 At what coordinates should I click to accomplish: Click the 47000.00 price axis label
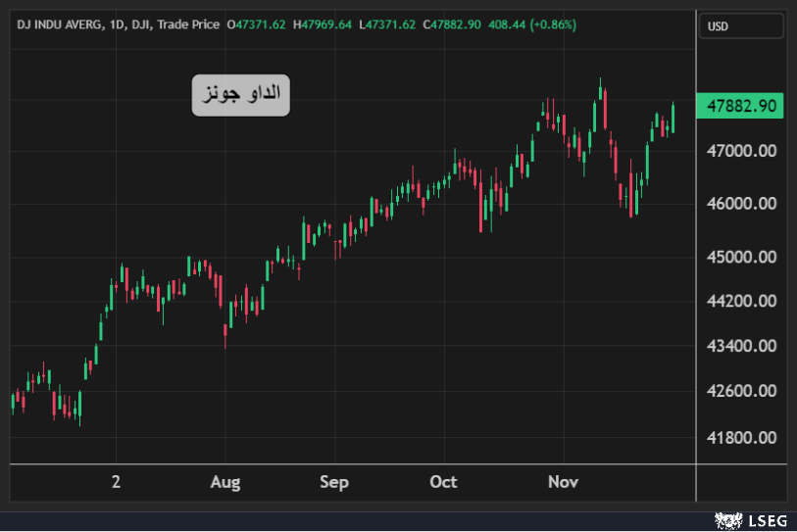tap(740, 151)
